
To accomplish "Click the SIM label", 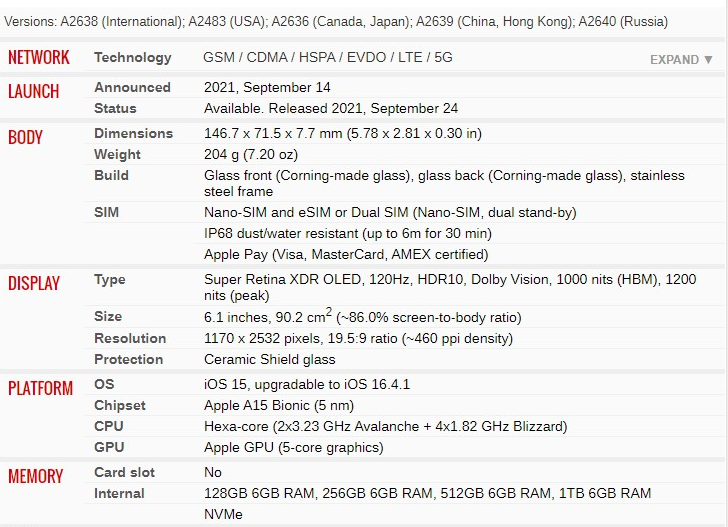I will coord(106,212).
